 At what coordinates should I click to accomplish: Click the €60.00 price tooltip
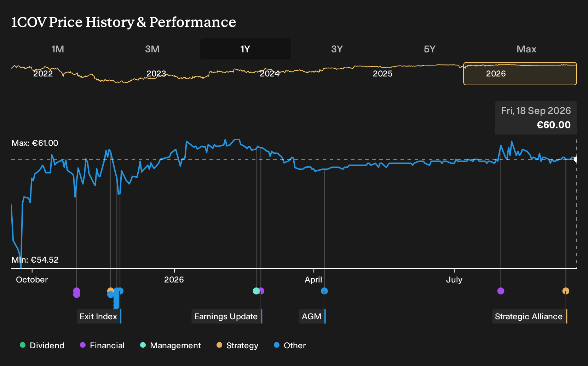536,118
